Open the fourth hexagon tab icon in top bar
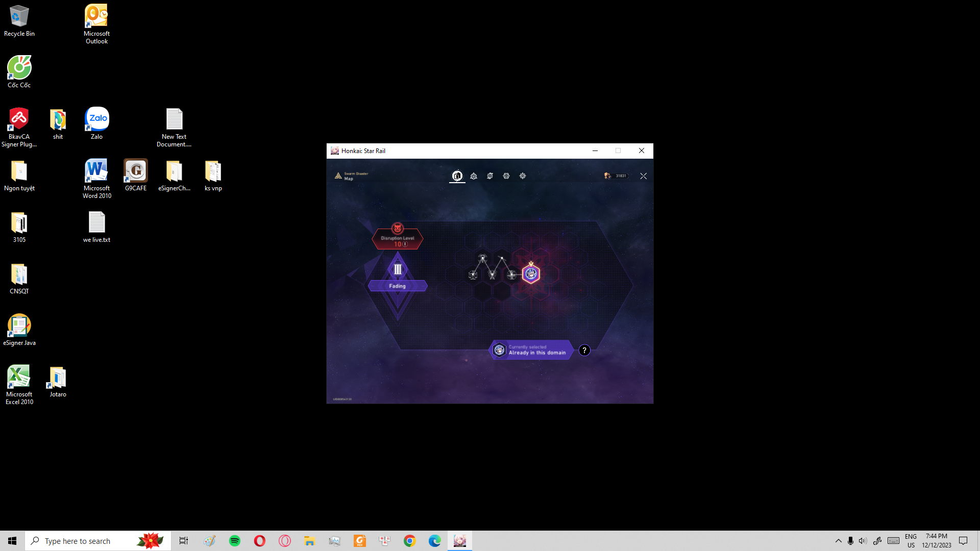The height and width of the screenshot is (551, 980). [506, 176]
